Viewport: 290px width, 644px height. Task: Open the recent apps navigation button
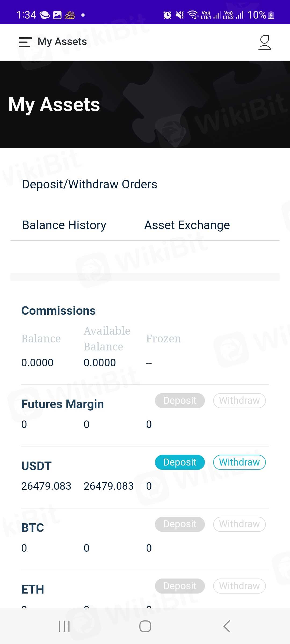point(64,626)
